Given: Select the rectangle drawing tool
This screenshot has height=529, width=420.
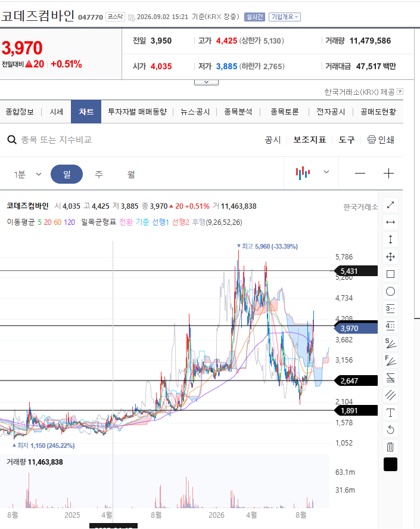Looking at the screenshot, I should pos(390,274).
